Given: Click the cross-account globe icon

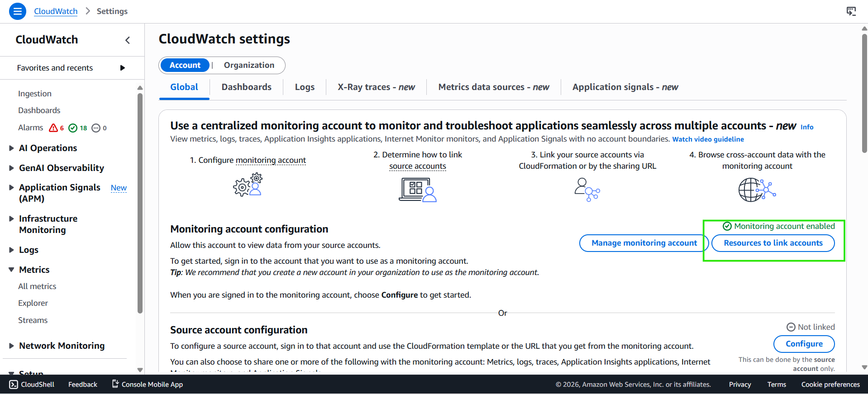Looking at the screenshot, I should click(x=757, y=190).
